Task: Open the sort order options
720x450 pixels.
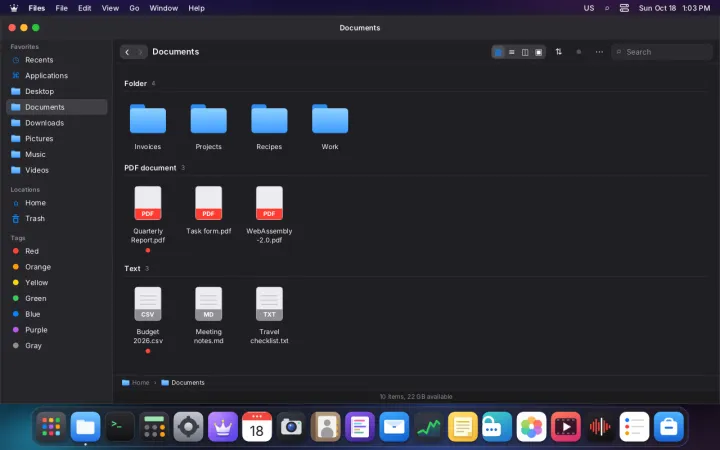Action: (x=558, y=52)
